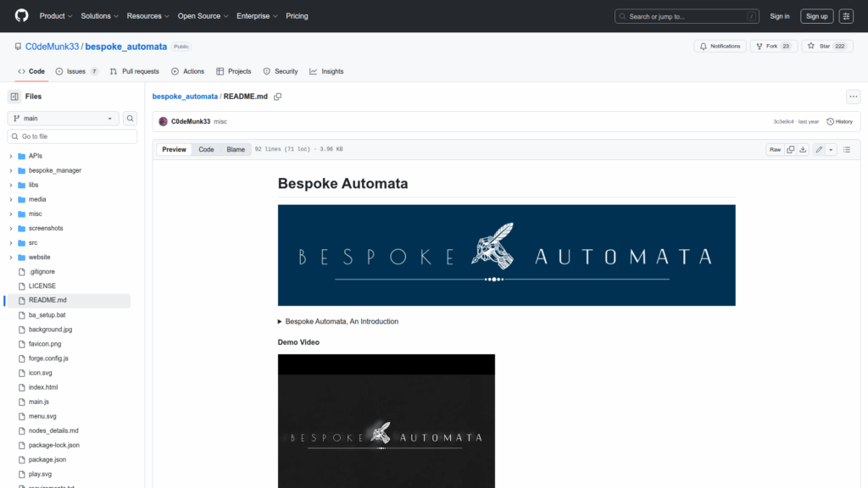The image size is (868, 488).
Task: Expand the src folder
Action: coord(11,243)
